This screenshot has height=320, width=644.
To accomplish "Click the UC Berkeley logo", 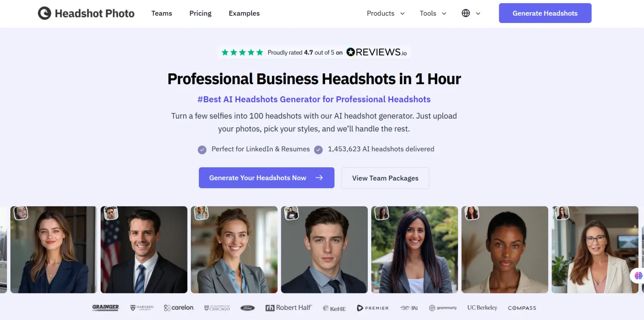I will [x=482, y=308].
